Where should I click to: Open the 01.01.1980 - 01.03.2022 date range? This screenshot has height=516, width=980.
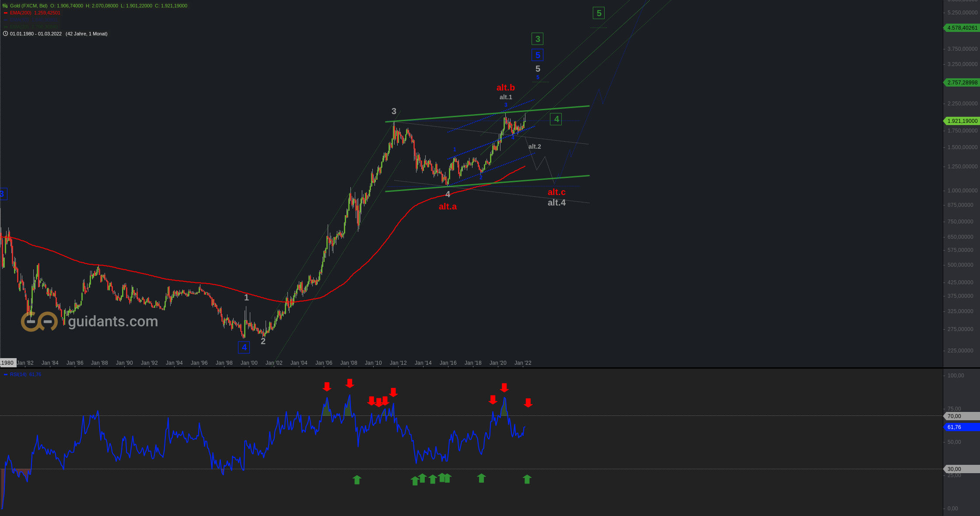36,34
